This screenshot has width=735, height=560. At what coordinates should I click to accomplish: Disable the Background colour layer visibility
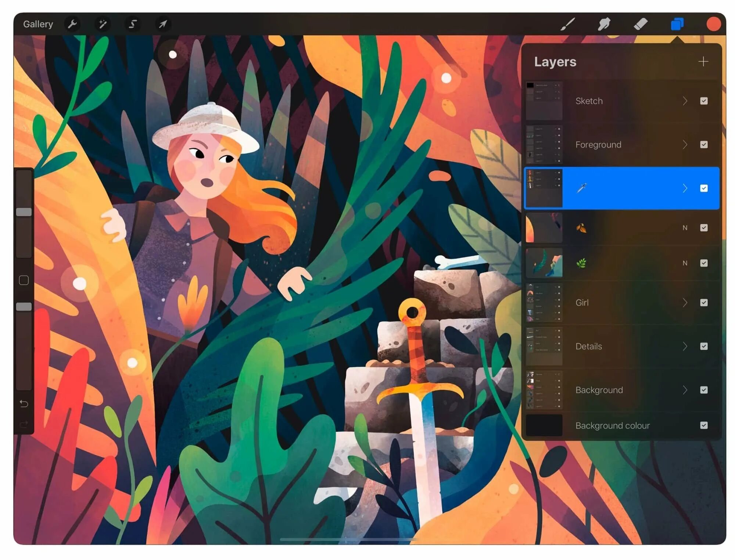coord(703,425)
